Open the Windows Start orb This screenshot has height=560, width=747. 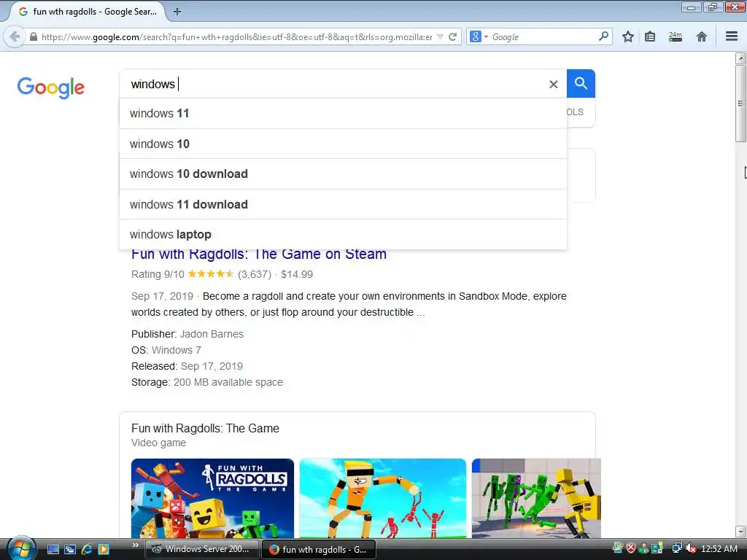[x=21, y=548]
